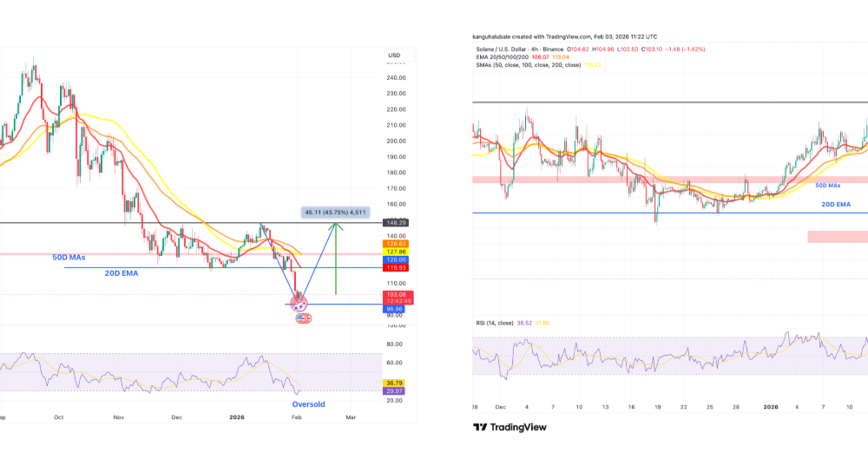Click the yellow 127.86 price tag
This screenshot has width=868, height=472.
click(396, 252)
